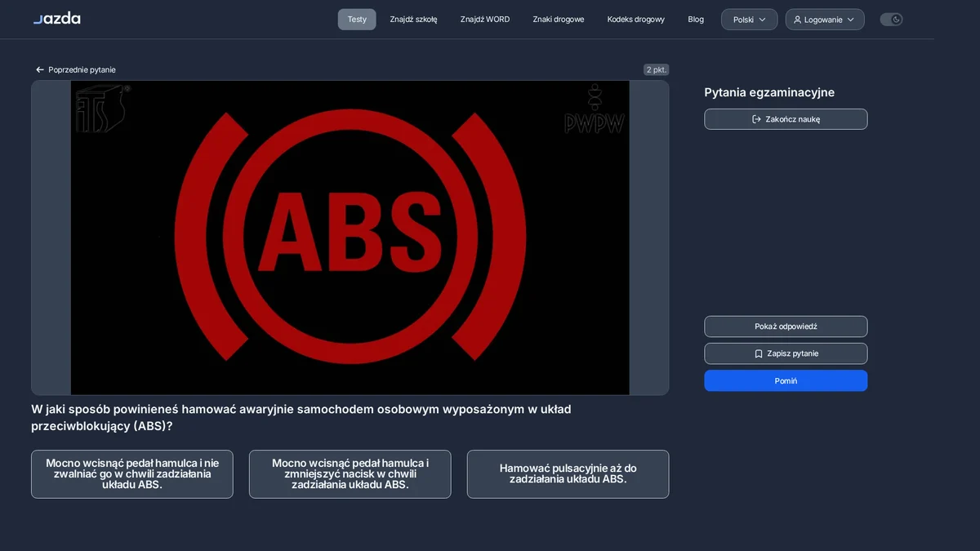Click the ABS warning light image
The image size is (980, 551).
pos(350,238)
